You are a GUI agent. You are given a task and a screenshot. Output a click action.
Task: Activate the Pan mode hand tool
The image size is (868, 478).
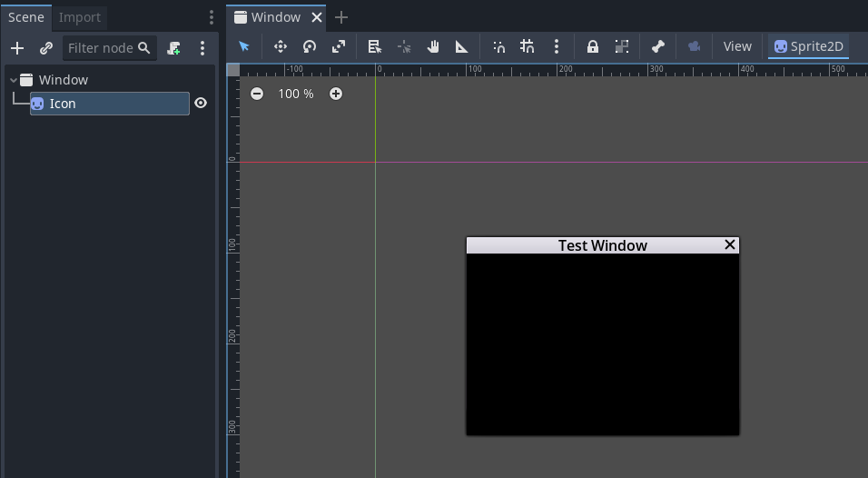pos(433,46)
